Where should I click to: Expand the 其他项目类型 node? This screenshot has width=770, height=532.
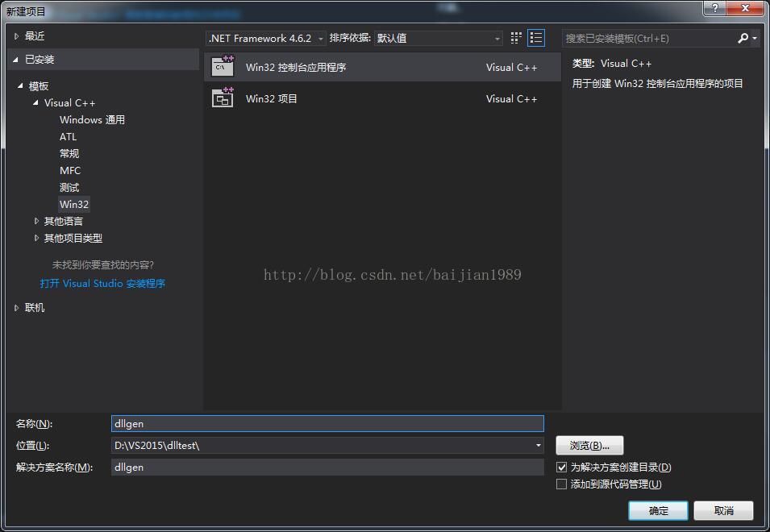[36, 238]
